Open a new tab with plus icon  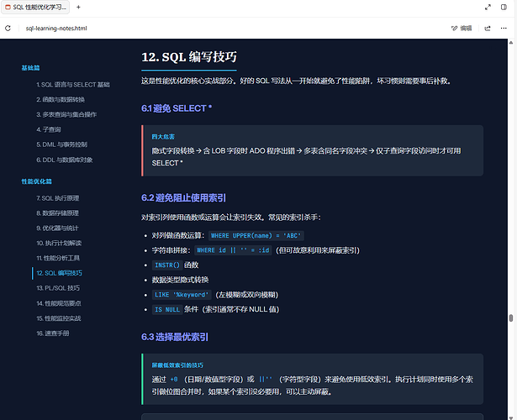(x=78, y=7)
